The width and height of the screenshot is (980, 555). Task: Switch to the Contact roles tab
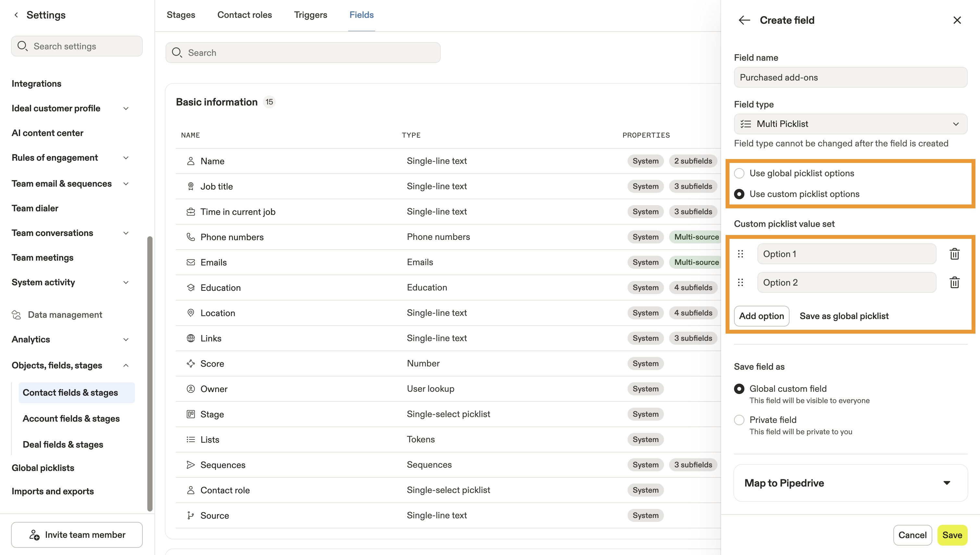[245, 15]
